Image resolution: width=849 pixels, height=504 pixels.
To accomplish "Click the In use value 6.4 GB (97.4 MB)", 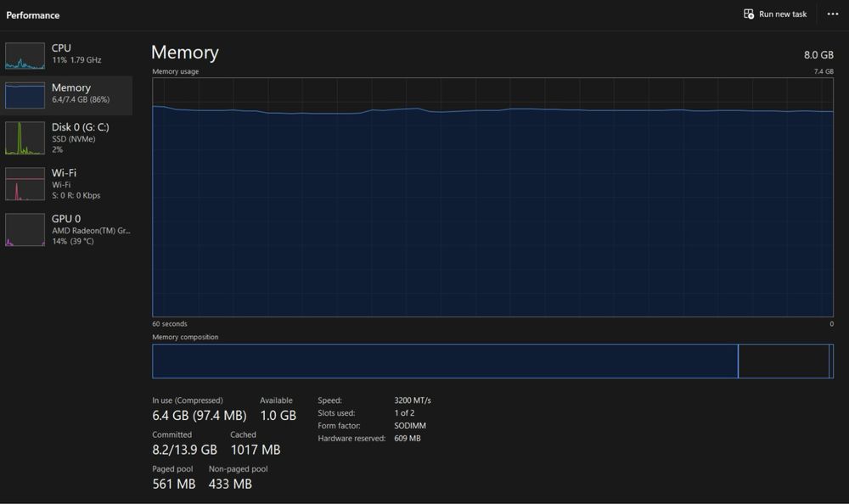I will (x=200, y=415).
